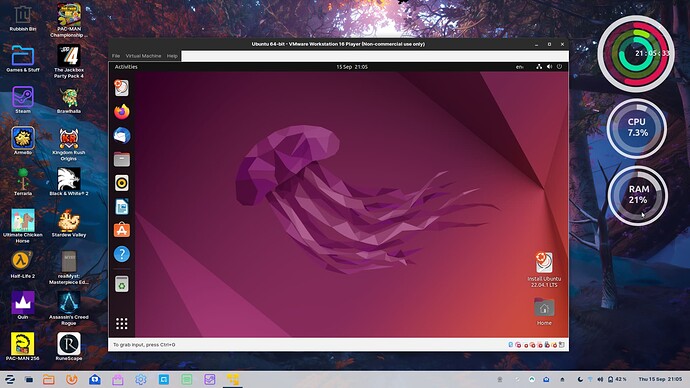
Task: Click the Install Ubuntu 22.04.1 LTS desktop icon
Action: (544, 269)
